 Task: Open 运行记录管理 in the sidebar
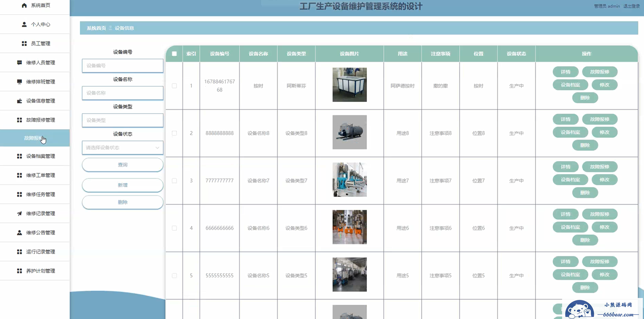[x=35, y=252]
